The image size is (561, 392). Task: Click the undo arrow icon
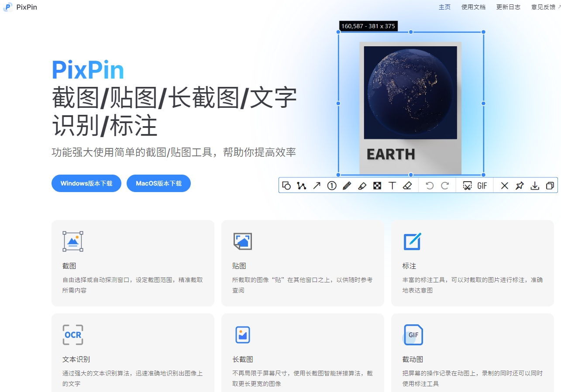(430, 186)
